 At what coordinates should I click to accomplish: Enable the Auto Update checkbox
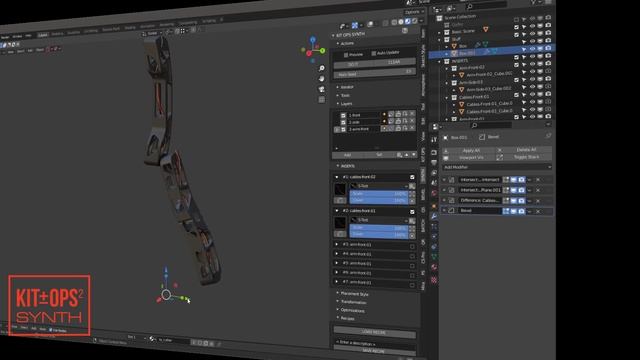[373, 53]
